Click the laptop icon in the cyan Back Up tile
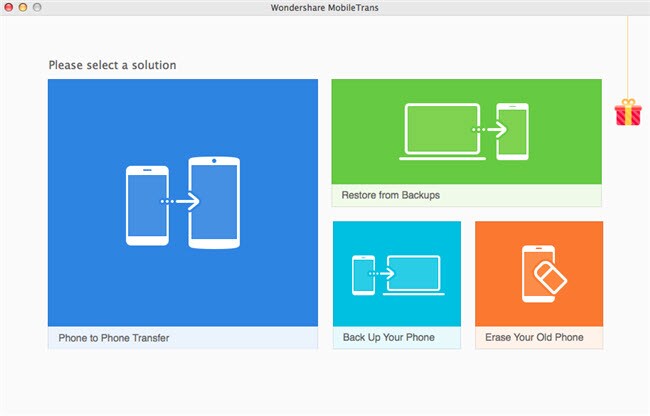The height and width of the screenshot is (416, 650). [413, 275]
